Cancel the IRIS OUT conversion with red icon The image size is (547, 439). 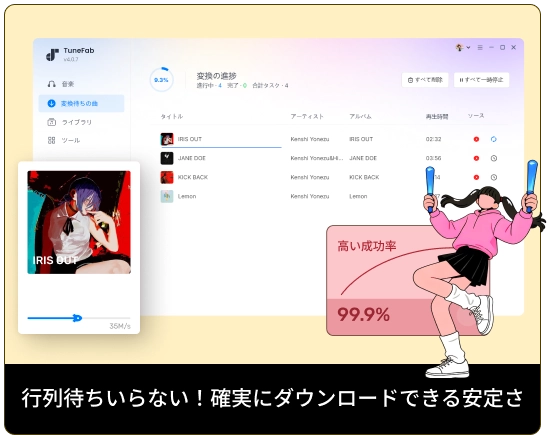coord(476,139)
